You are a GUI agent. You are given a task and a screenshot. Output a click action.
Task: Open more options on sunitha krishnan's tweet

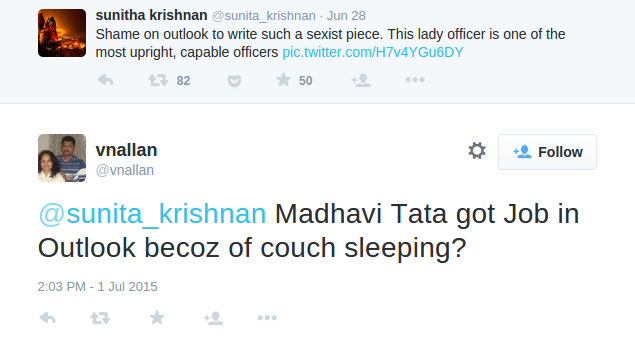[415, 80]
